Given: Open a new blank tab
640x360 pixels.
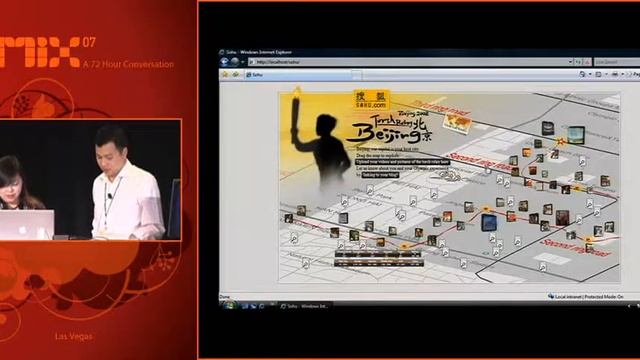Looking at the screenshot, I should (x=356, y=75).
